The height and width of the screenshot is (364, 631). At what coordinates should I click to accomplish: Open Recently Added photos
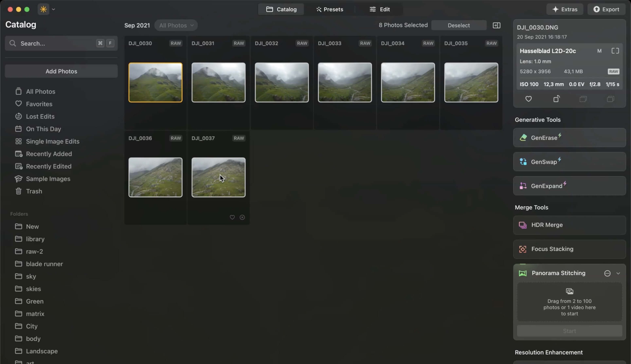[x=49, y=154]
